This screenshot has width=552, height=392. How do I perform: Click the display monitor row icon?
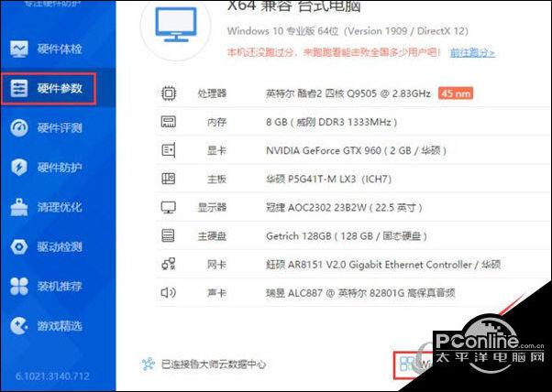pos(169,207)
